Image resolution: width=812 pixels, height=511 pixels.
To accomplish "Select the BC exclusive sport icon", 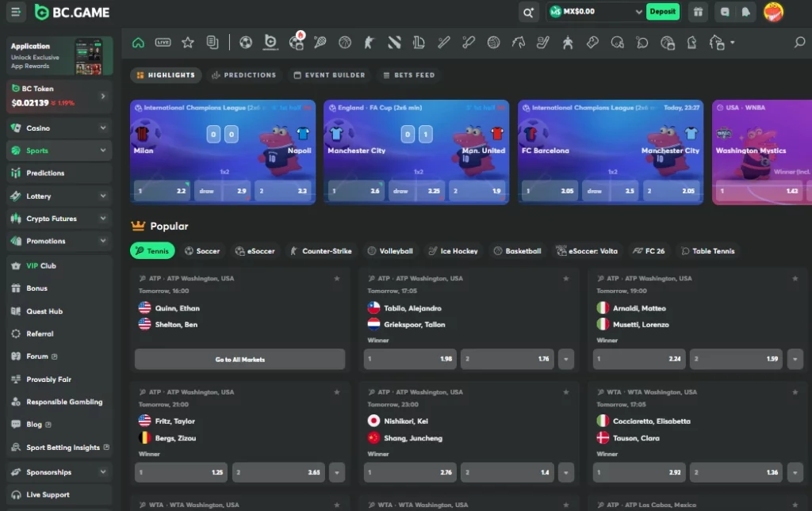I will coord(270,43).
